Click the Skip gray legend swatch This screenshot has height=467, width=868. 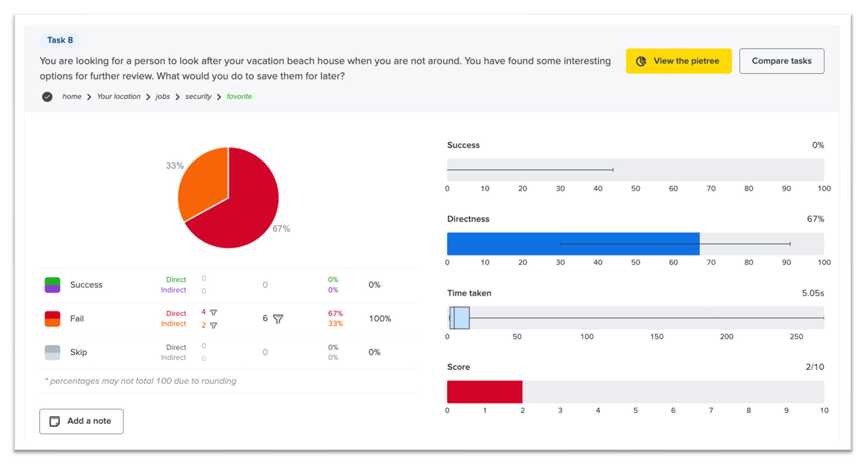[x=52, y=352]
